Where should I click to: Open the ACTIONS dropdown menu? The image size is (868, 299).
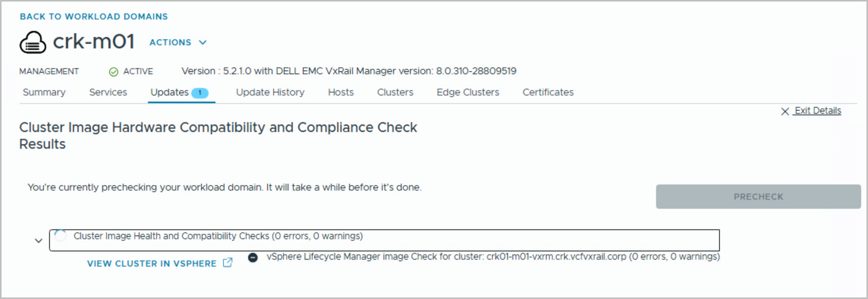(170, 43)
